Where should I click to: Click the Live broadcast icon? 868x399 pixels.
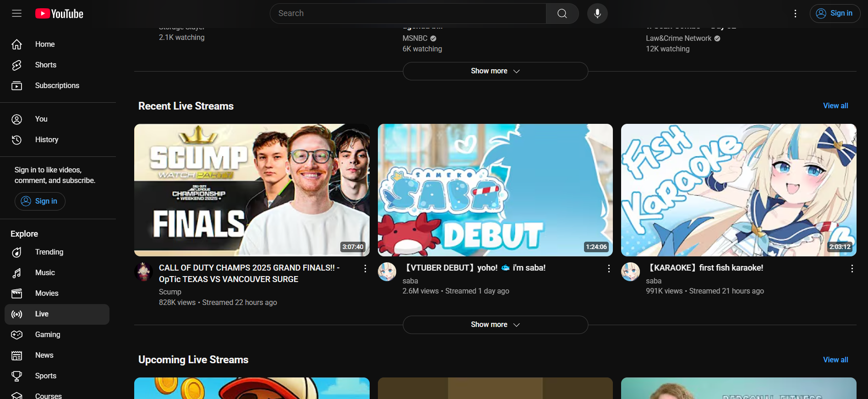point(17,314)
